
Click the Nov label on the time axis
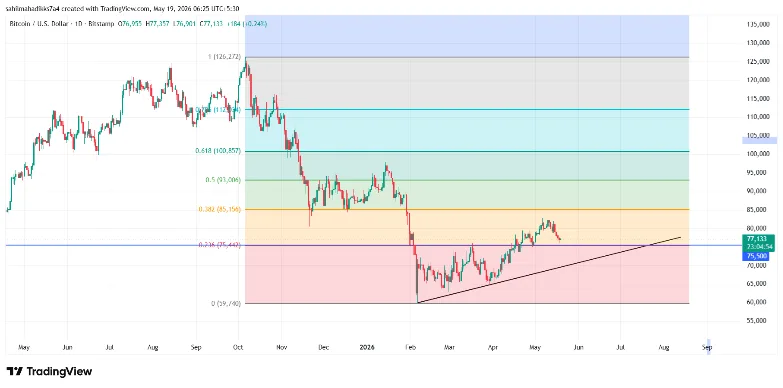pyautogui.click(x=281, y=347)
